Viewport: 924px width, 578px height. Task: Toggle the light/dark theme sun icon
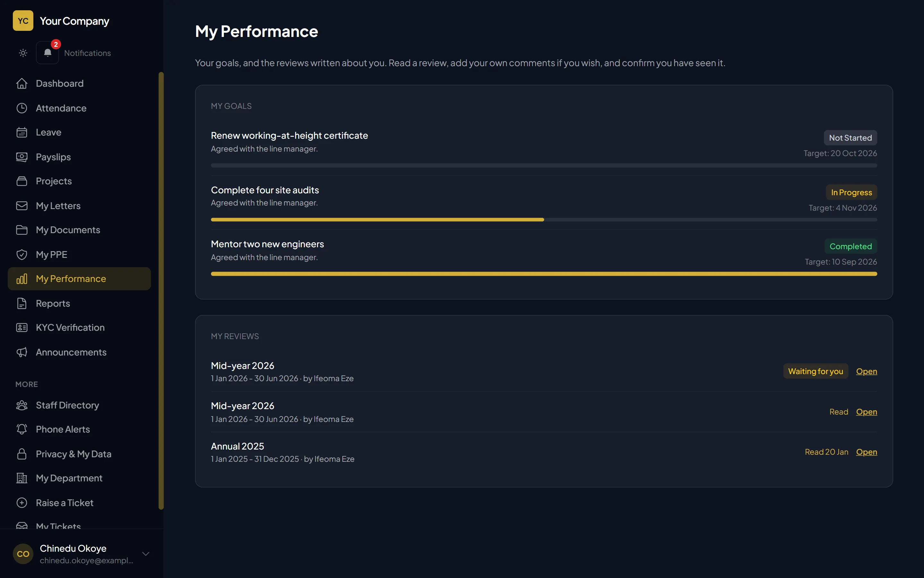click(x=23, y=53)
